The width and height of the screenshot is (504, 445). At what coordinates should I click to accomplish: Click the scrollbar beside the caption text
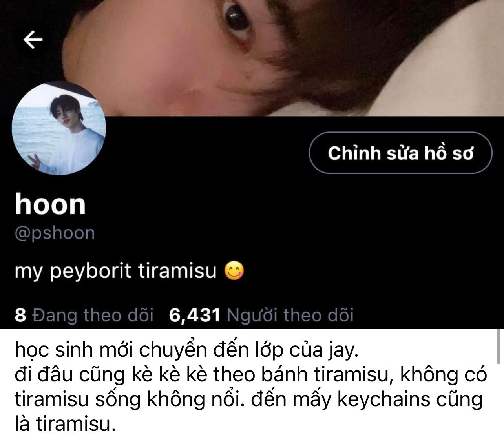coord(499,345)
